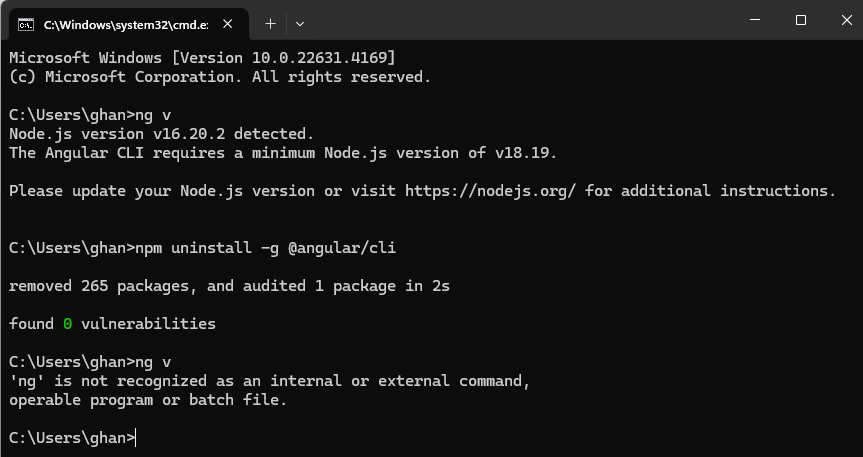Open the https://nodejs.org/ link
The image size is (863, 457).
490,191
